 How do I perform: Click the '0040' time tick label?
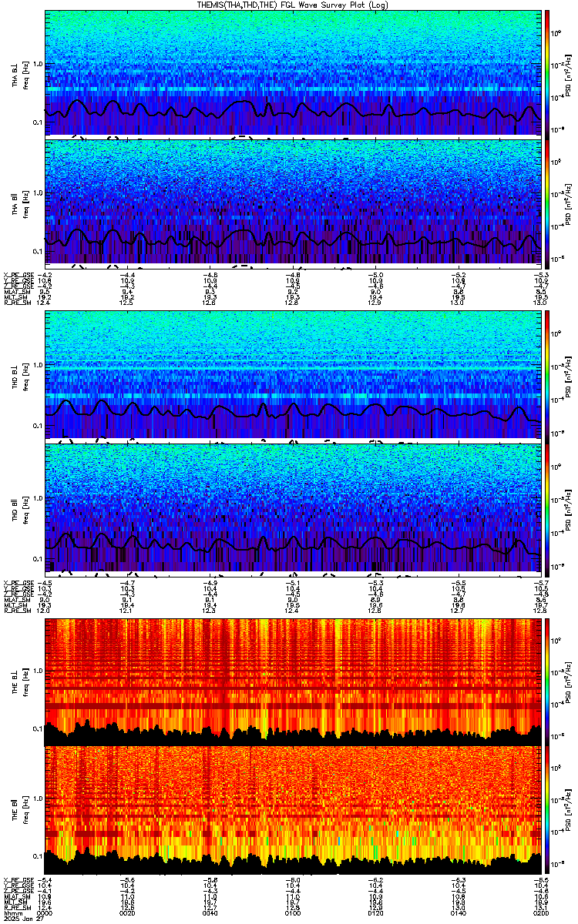(x=210, y=913)
